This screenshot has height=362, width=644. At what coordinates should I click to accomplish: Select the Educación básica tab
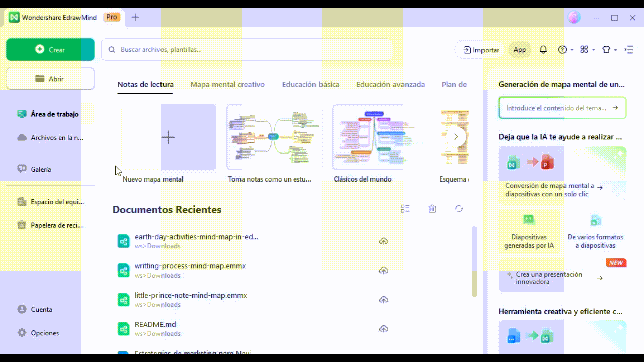310,84
